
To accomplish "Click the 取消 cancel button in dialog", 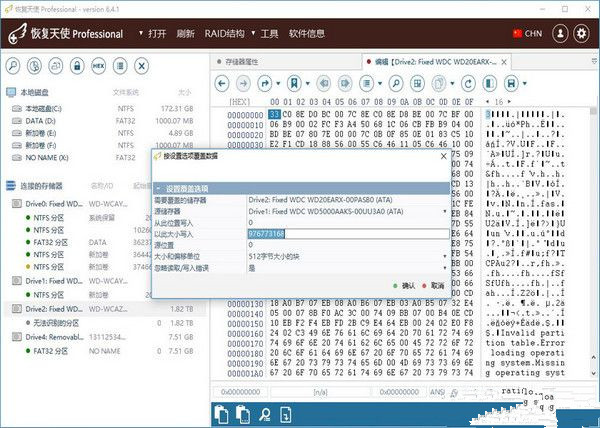I will point(433,286).
